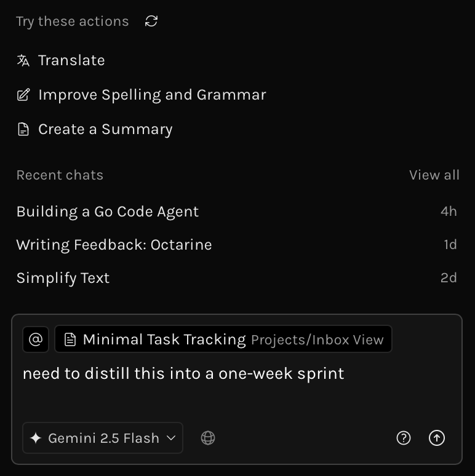This screenshot has height=476, width=475.
Task: Click the Minimal Task Tracking note chip
Action: coord(223,339)
